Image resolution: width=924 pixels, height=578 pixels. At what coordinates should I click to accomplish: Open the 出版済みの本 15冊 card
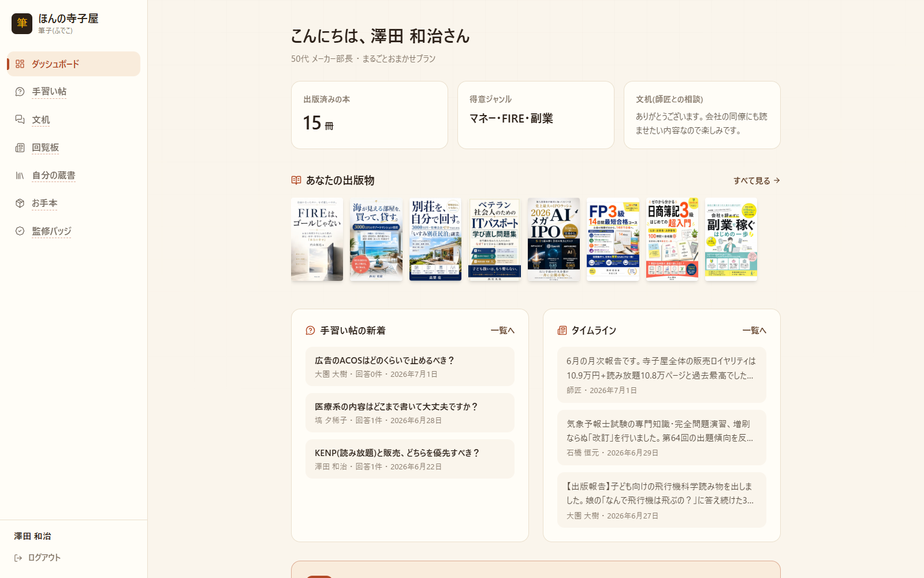coord(370,115)
